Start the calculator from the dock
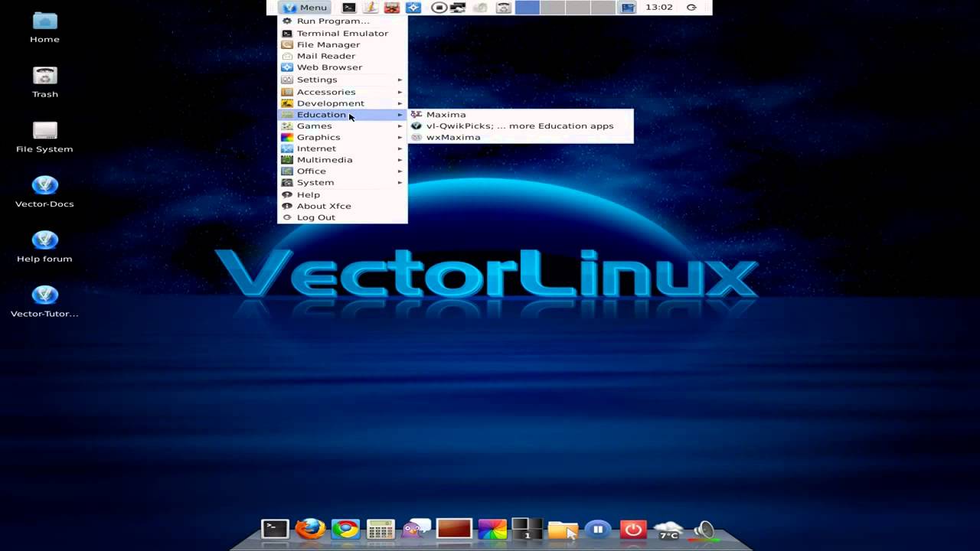The height and width of the screenshot is (551, 980). coord(381,528)
